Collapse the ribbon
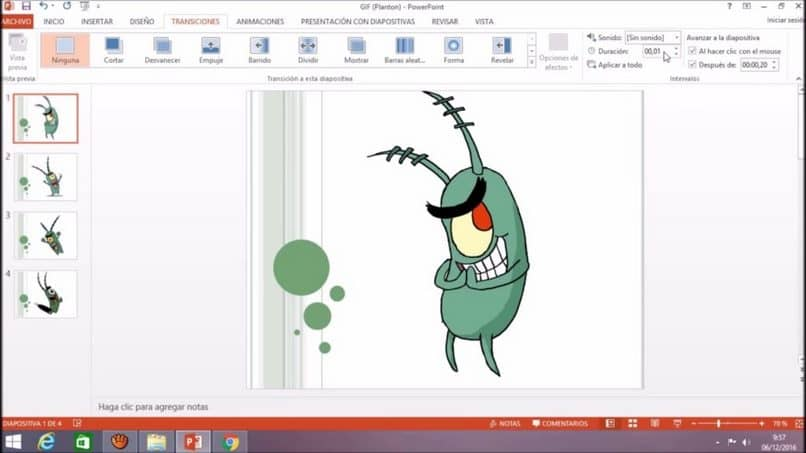This screenshot has height=453, width=806. coord(798,79)
